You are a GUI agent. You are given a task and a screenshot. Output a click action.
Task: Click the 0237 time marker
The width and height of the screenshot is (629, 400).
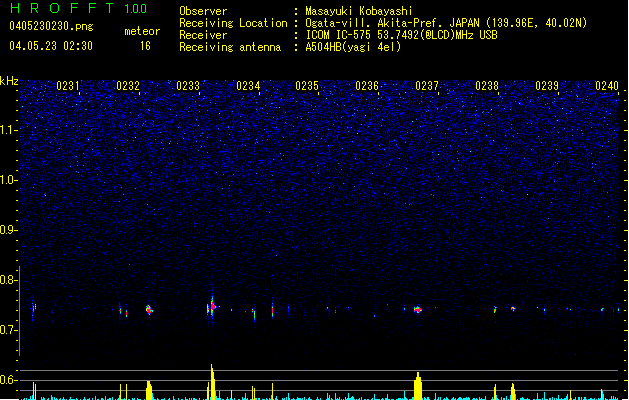(427, 86)
